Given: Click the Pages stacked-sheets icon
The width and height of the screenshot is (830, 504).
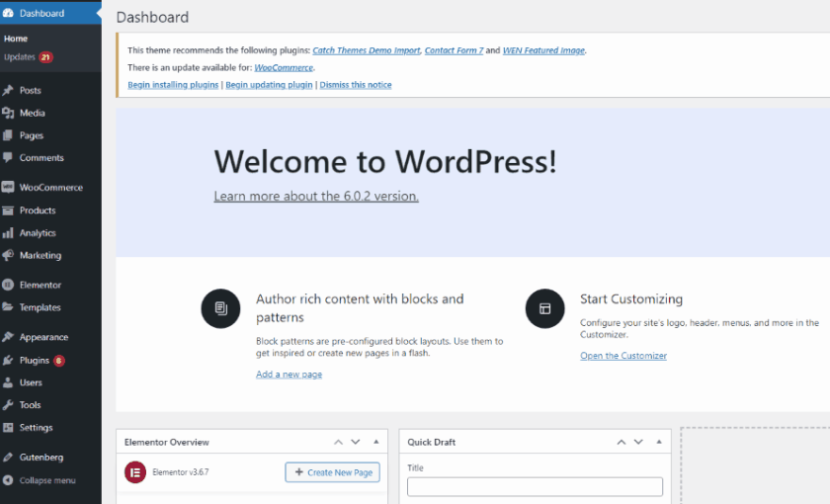Looking at the screenshot, I should 8,135.
